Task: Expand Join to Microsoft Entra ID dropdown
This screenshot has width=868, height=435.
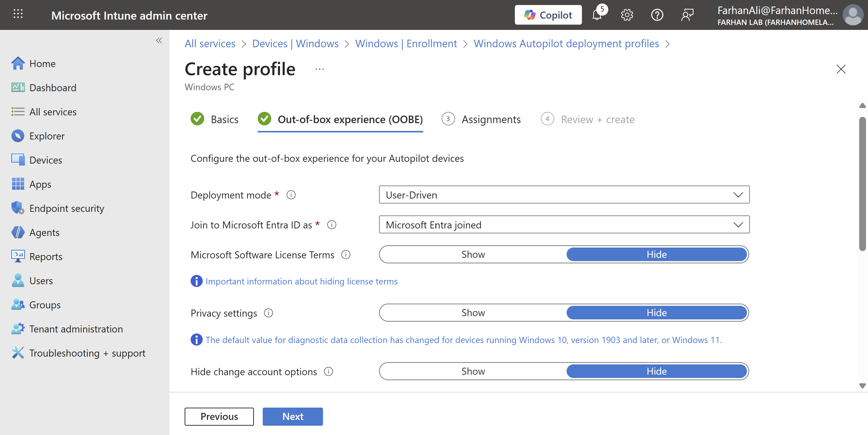Action: (564, 225)
